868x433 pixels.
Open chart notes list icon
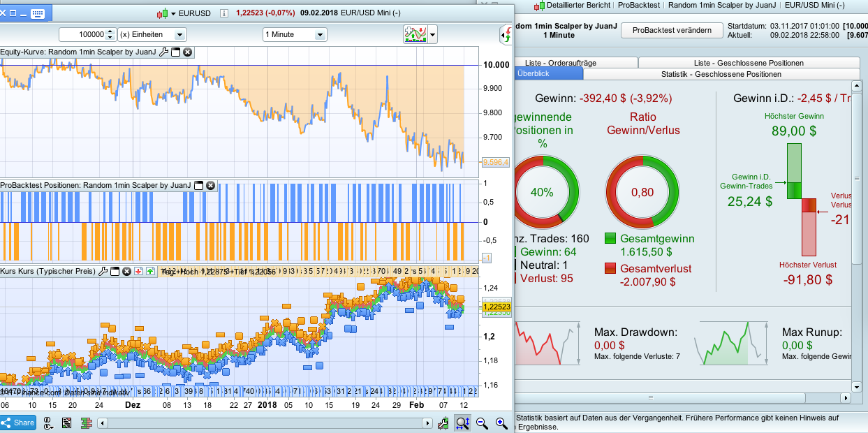tap(67, 423)
